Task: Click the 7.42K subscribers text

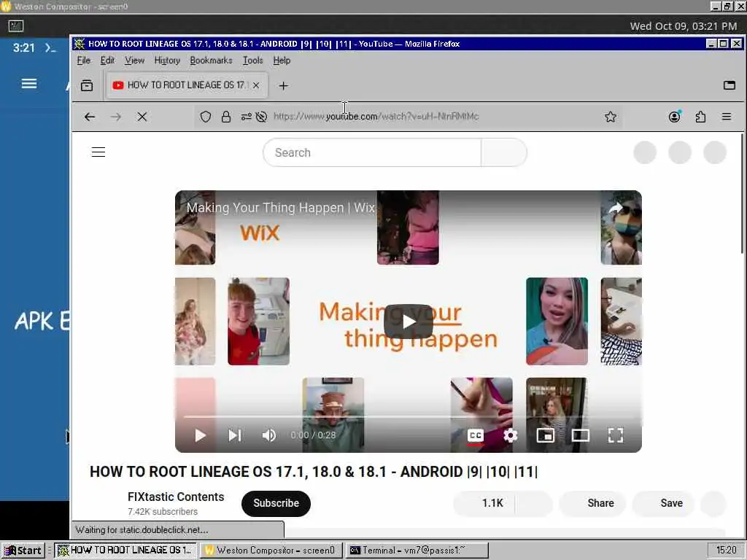Action: pyautogui.click(x=163, y=511)
